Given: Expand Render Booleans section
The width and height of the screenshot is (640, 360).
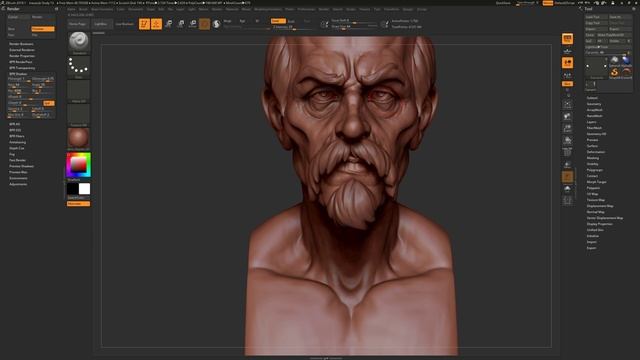Looking at the screenshot, I should [21, 44].
